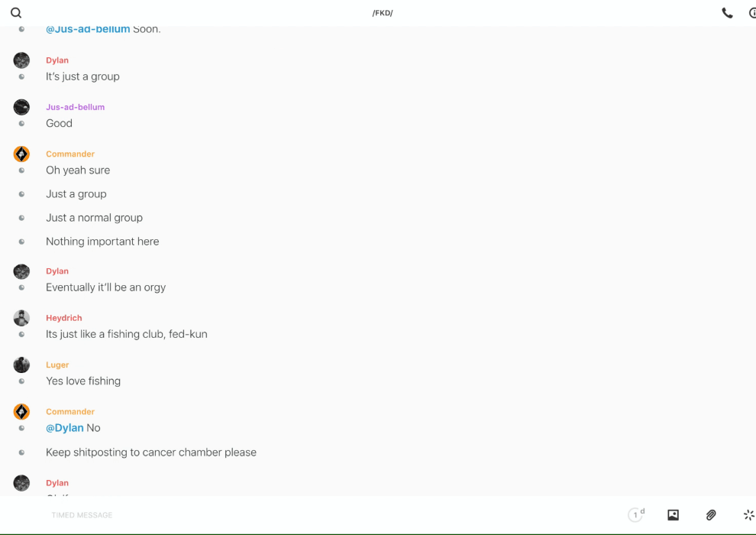Viewport: 756px width, 535px height.
Task: Click the search magnifier icon
Action: (x=16, y=13)
